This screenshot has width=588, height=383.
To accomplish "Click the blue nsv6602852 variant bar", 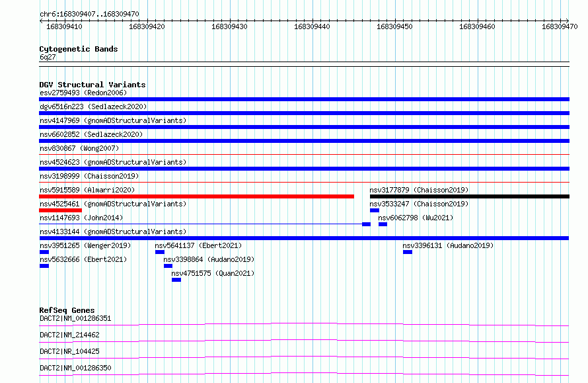I will (x=304, y=141).
